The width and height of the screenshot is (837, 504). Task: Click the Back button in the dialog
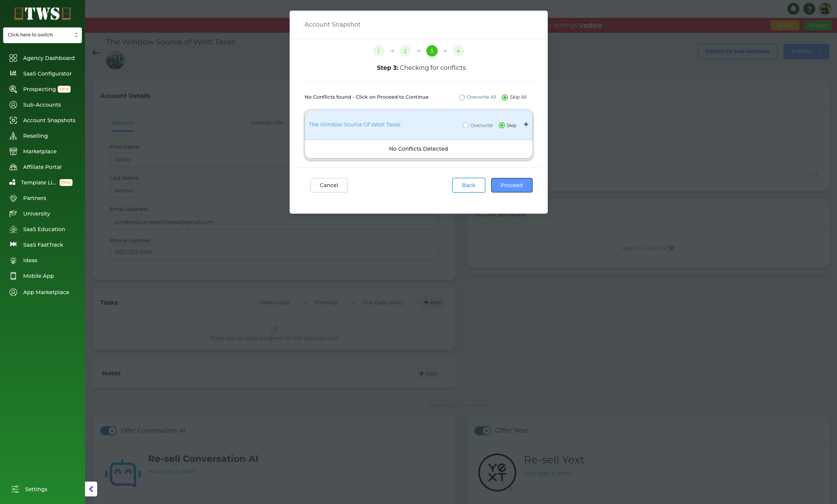click(x=468, y=185)
